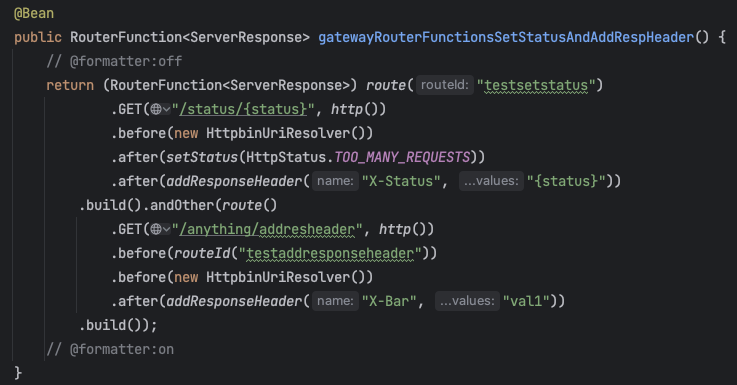Click the public keyword
This screenshot has height=385, width=737.
[x=38, y=37]
